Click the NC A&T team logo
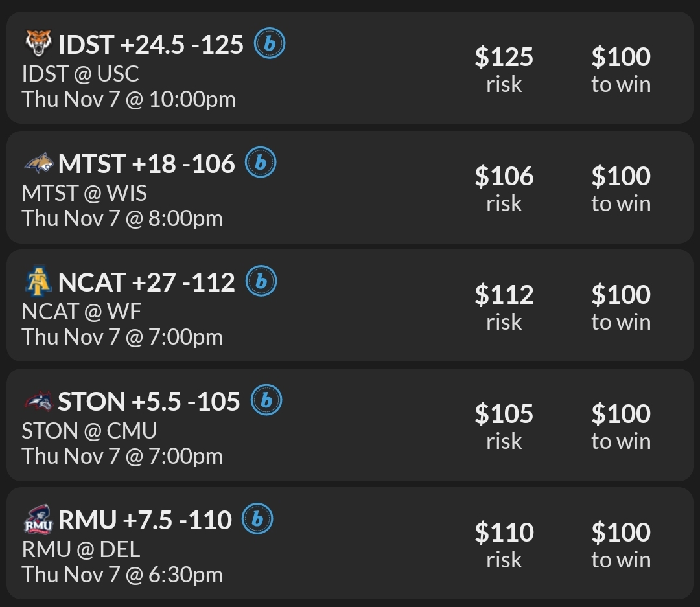Screen dimensions: 700x607 pos(38,282)
